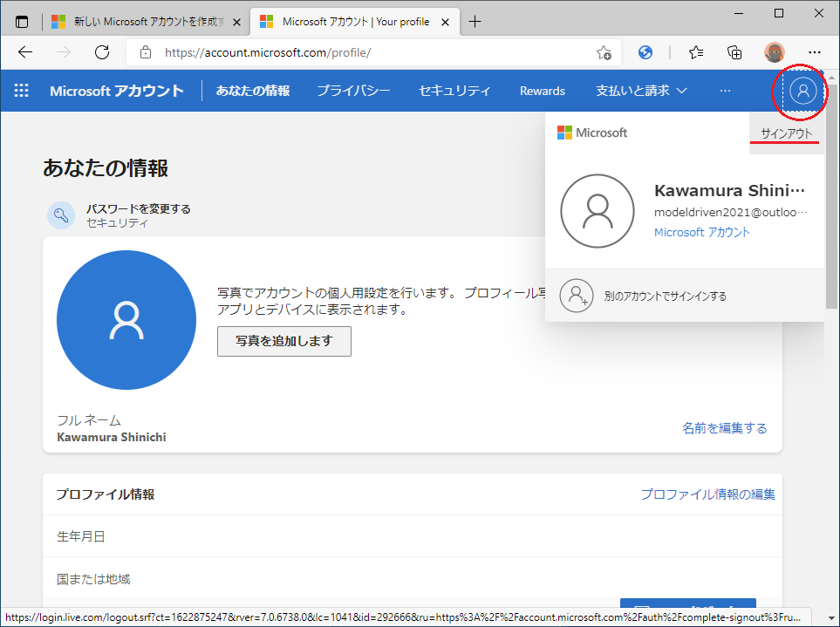Click the large blue profile picture
This screenshot has height=627, width=840.
[x=126, y=320]
